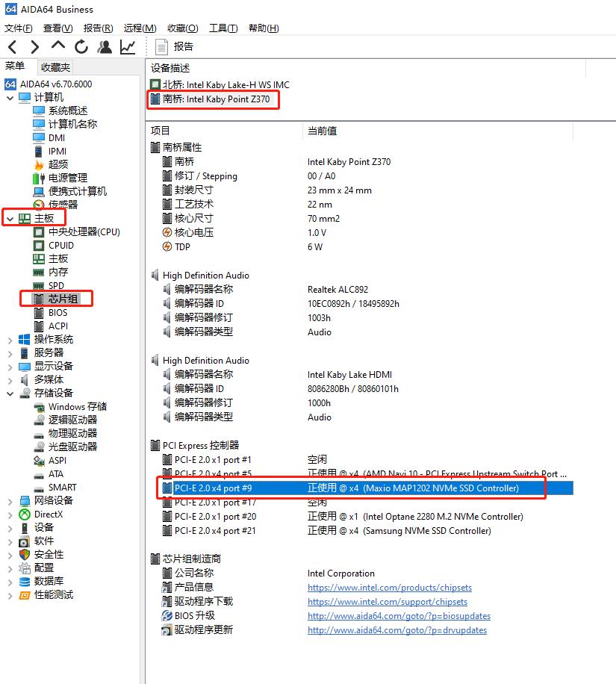Select the IPMI tree item

(x=57, y=152)
